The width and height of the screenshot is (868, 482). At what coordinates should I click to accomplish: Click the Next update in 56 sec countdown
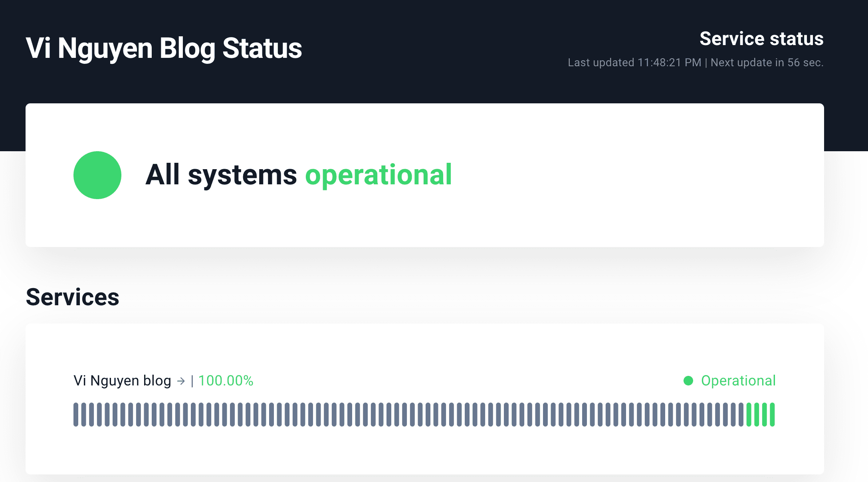coord(767,63)
